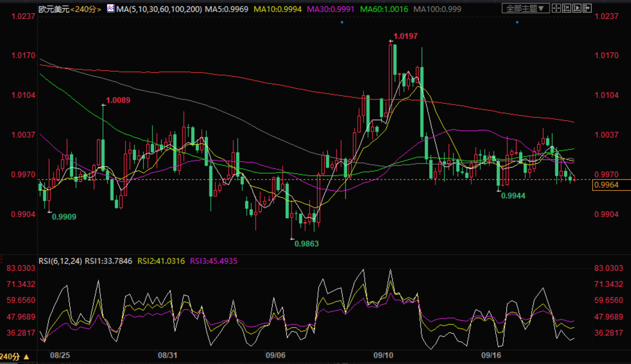The image size is (631, 364).
Task: Click the chart playback icon
Action: point(577,8)
